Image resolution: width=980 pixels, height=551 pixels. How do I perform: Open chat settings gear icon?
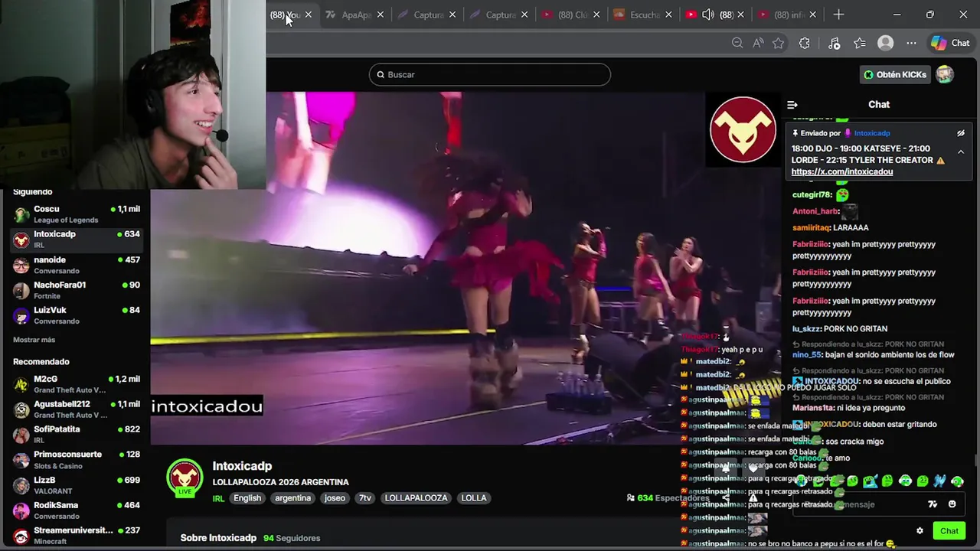(x=920, y=531)
